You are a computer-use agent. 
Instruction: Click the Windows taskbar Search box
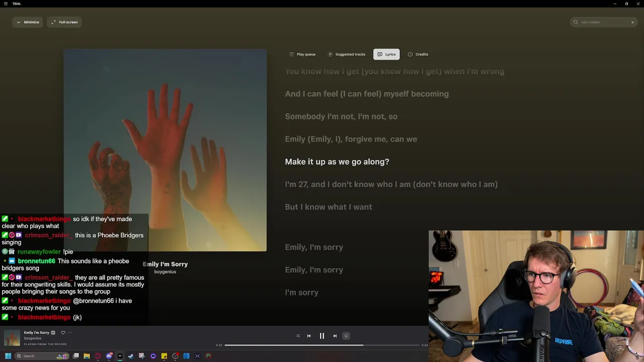pyautogui.click(x=42, y=356)
